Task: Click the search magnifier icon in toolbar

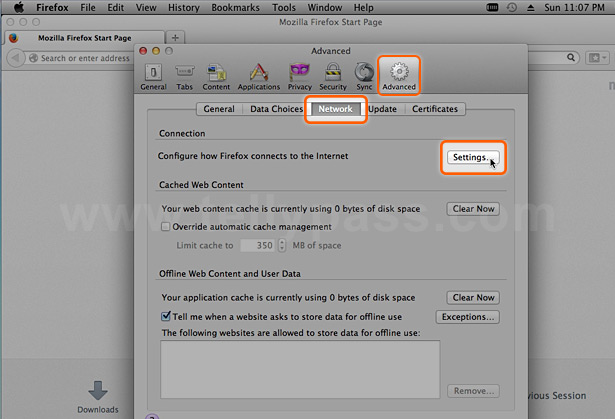Action: click(571, 58)
